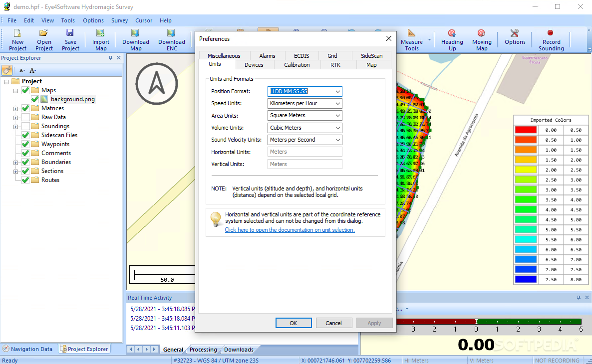Open the Options tools icon
592x364 pixels.
pyautogui.click(x=515, y=33)
